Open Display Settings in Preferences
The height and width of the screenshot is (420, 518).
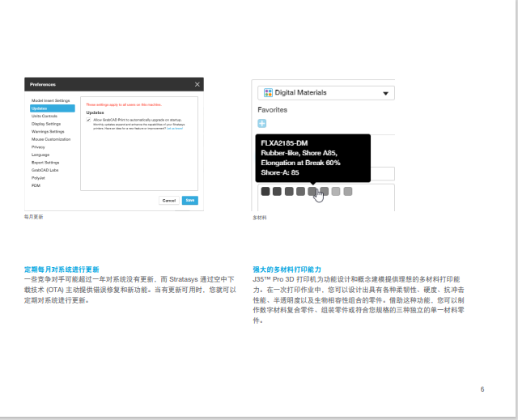tap(46, 124)
